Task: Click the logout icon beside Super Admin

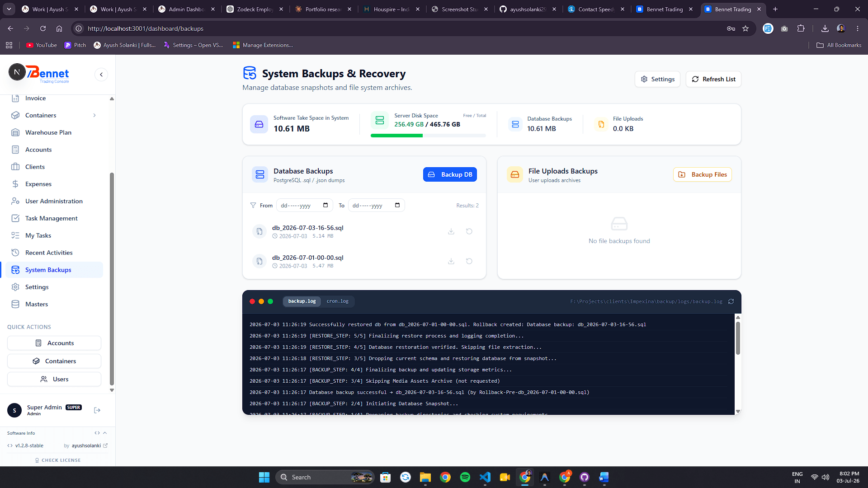Action: (97, 410)
